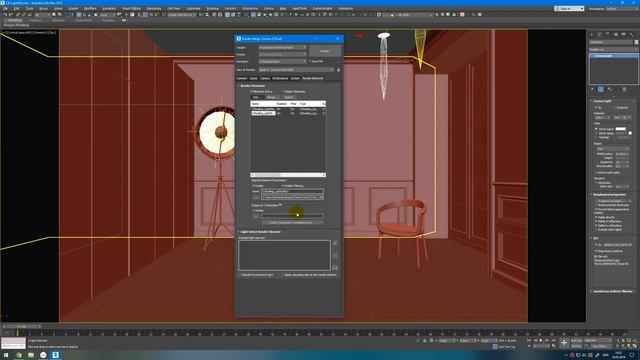Open the light Shape dropdown
The image size is (640, 360).
pyautogui.click(x=612, y=149)
